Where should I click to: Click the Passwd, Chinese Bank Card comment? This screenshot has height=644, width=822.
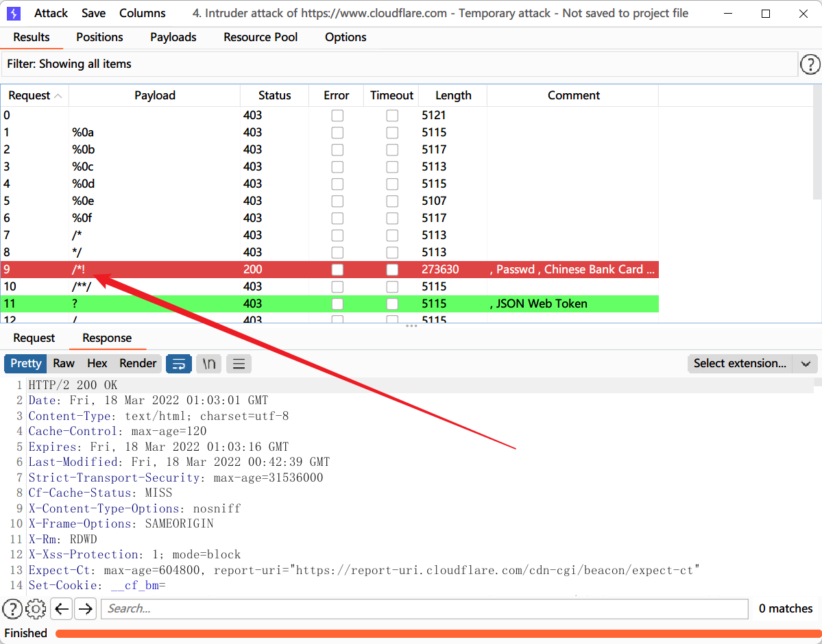(572, 269)
